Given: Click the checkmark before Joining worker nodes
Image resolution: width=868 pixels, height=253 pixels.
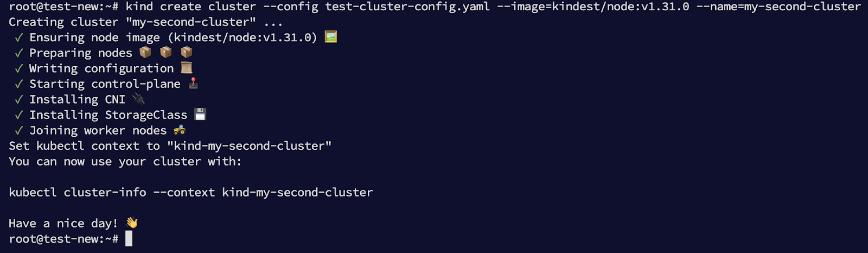Looking at the screenshot, I should tap(19, 131).
